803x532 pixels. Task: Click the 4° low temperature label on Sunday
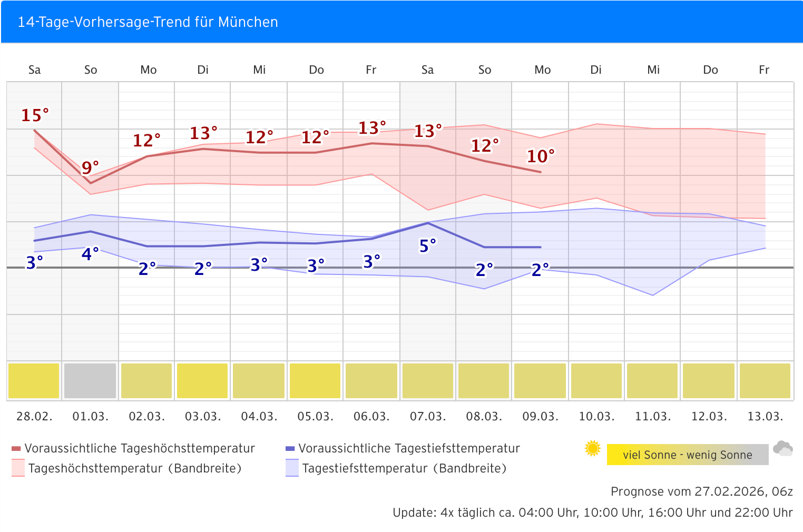[x=90, y=254]
